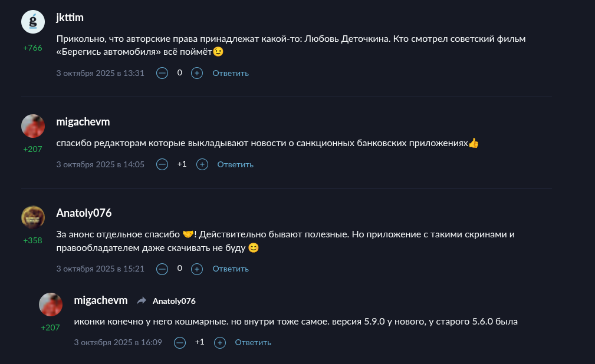Viewport: 595px width, 364px height.
Task: Jump to the quoted Anatoly076 mention in reply
Action: [174, 301]
